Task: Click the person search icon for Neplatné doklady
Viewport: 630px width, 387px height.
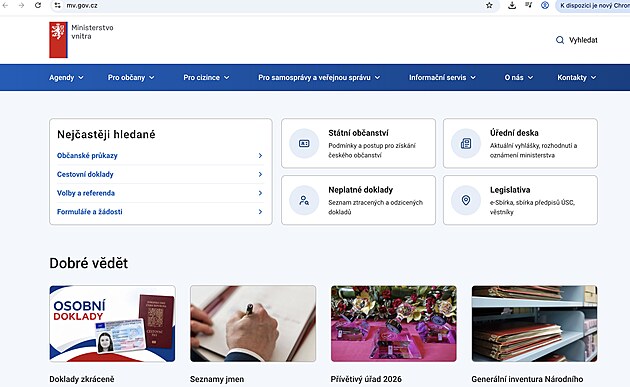Action: [x=304, y=200]
